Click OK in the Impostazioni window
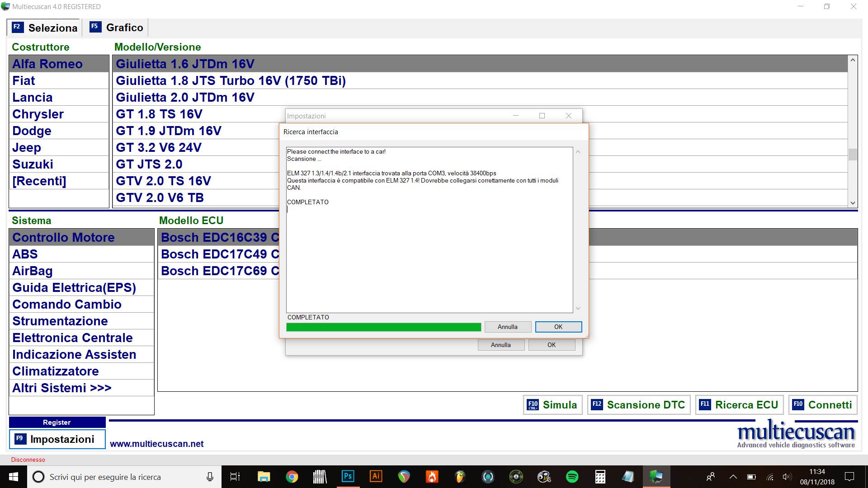Viewport: 868px width, 488px height. [552, 345]
